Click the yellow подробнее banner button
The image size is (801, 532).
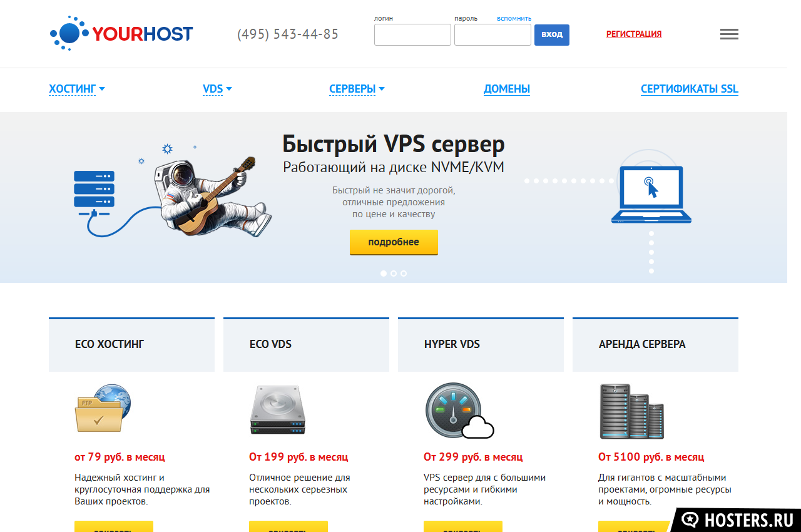[394, 242]
